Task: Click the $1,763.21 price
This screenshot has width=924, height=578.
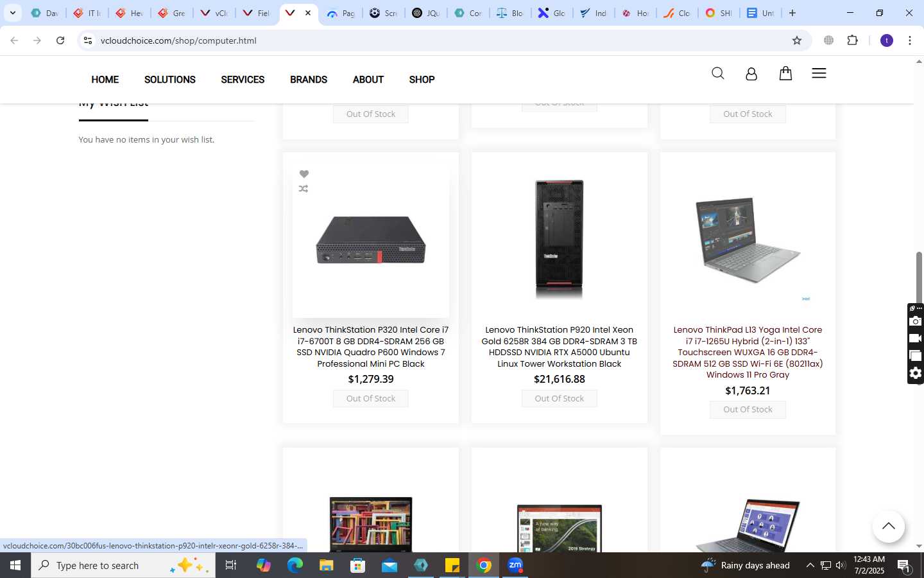Action: [748, 391]
